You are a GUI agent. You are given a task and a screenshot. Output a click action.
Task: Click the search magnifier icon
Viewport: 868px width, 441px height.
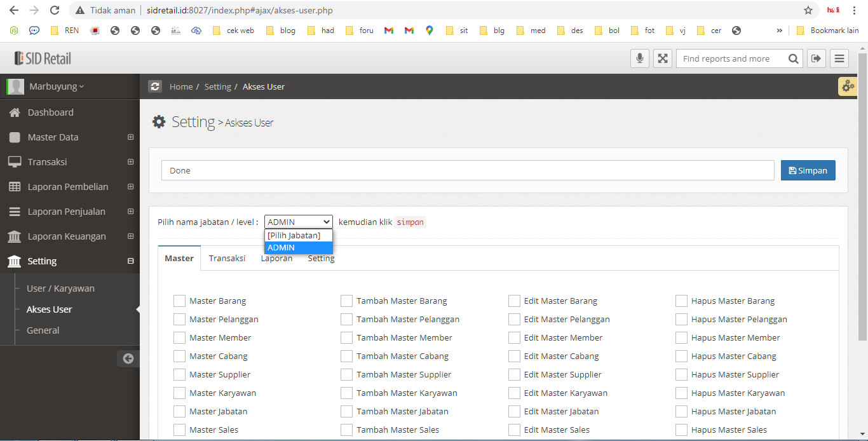793,58
